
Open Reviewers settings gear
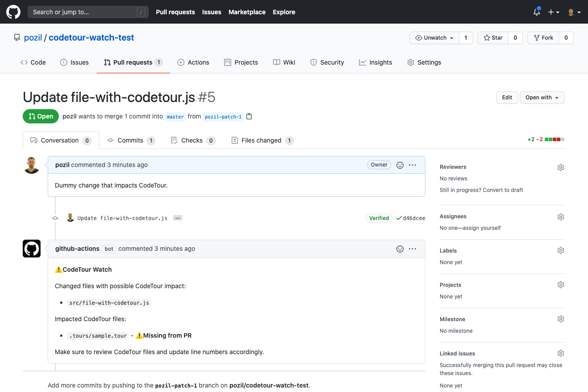point(561,167)
